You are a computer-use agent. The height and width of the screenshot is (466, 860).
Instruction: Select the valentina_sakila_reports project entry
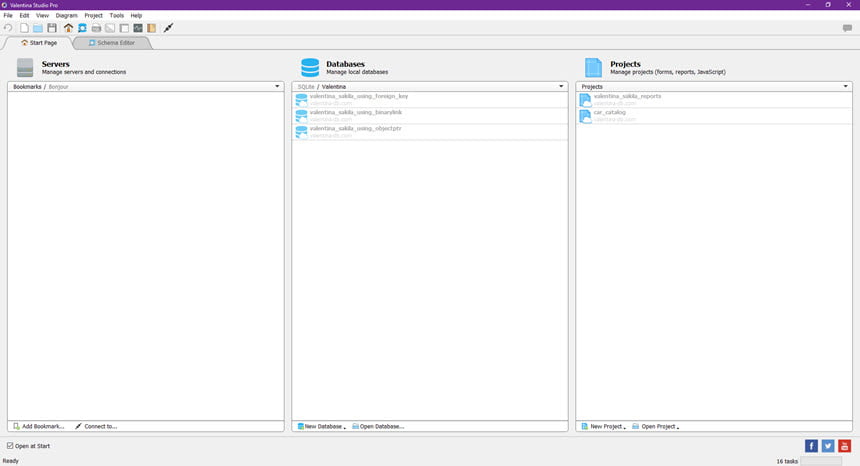pyautogui.click(x=714, y=100)
